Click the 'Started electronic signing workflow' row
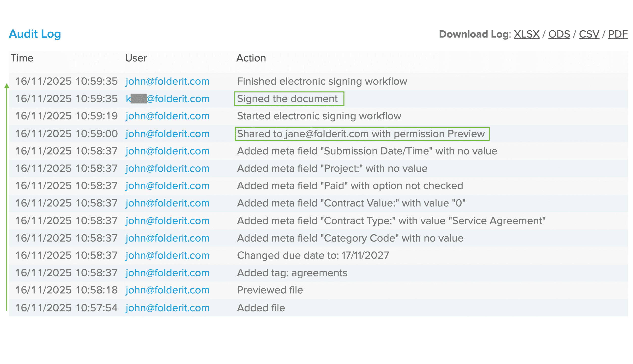Screen dimensions: 633x364 pyautogui.click(x=319, y=116)
